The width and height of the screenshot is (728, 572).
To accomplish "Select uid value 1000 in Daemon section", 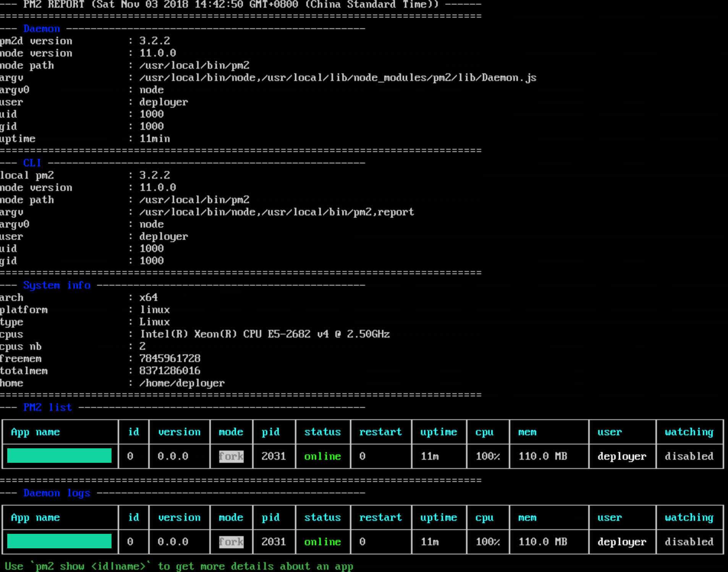I will pyautogui.click(x=151, y=114).
